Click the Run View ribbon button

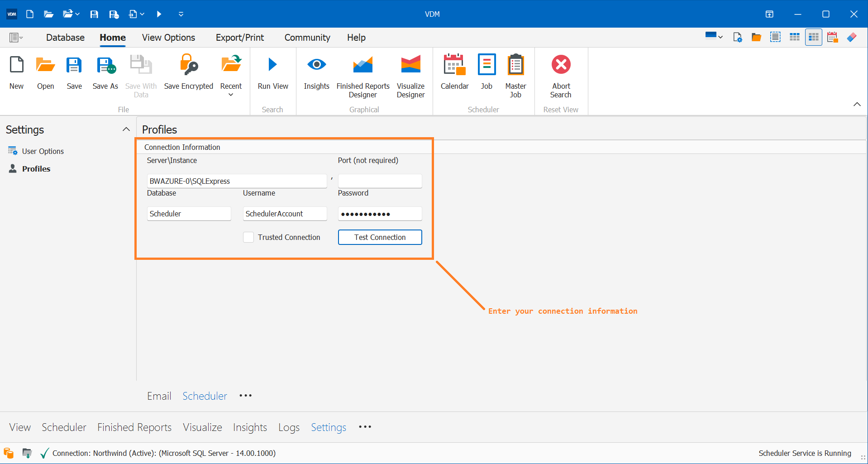273,72
